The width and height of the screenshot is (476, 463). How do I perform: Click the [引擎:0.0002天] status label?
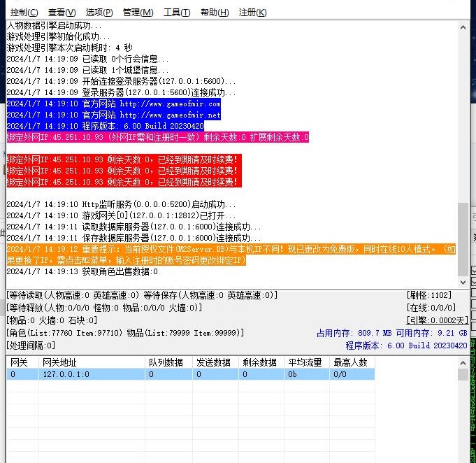437,320
